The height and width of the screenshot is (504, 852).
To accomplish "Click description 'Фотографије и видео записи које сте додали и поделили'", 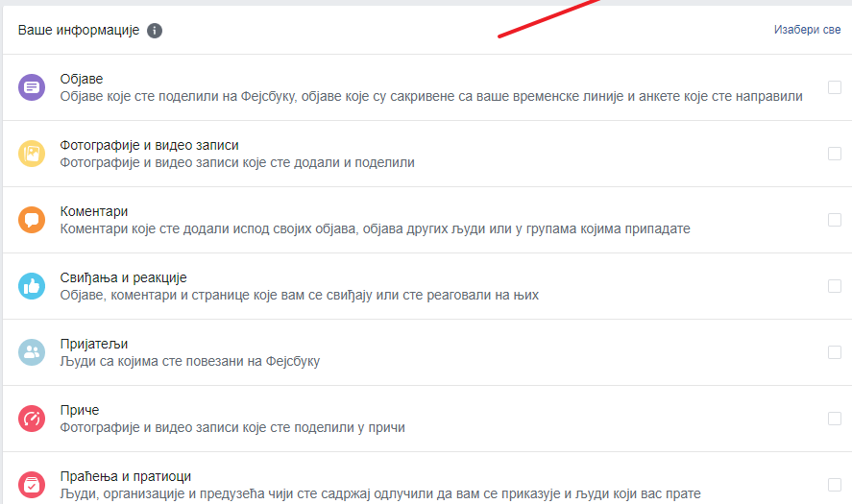I will click(237, 162).
